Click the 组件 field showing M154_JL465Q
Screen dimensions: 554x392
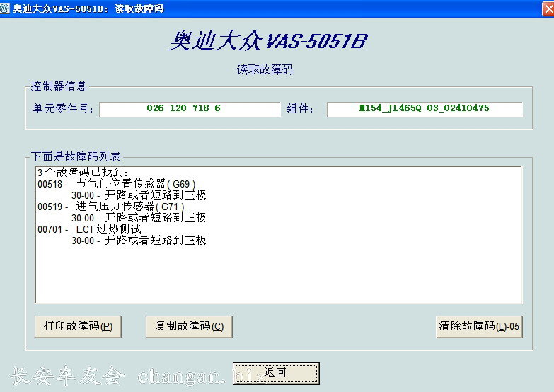coord(425,109)
